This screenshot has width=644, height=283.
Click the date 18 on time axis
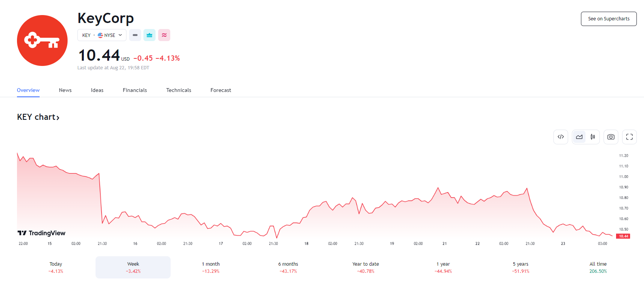(307, 244)
